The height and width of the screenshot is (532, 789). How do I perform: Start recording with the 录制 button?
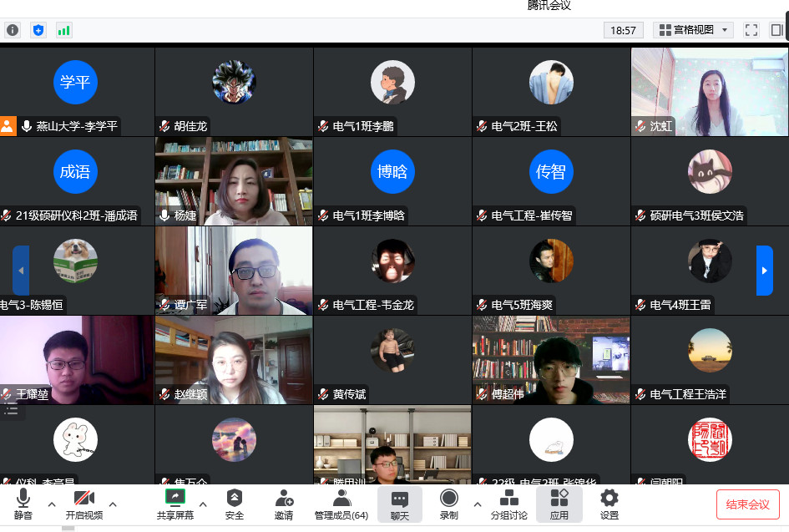pyautogui.click(x=449, y=504)
